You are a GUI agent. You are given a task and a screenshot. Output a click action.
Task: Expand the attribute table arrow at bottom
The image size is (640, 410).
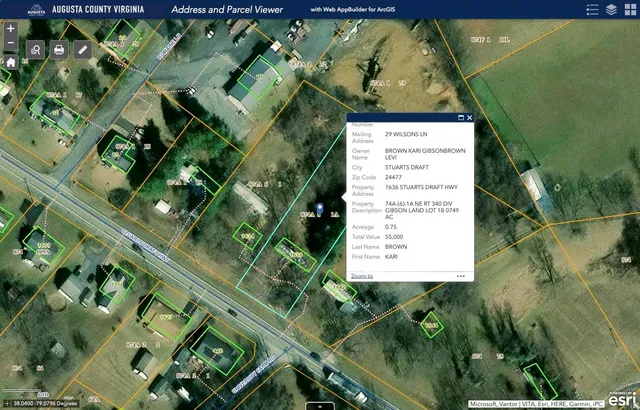pos(320,406)
